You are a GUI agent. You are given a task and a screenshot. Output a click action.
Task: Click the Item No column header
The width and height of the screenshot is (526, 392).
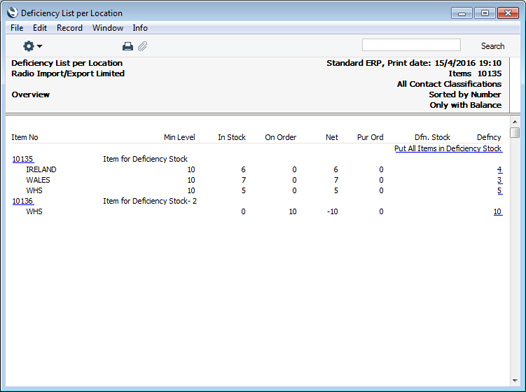coord(25,137)
